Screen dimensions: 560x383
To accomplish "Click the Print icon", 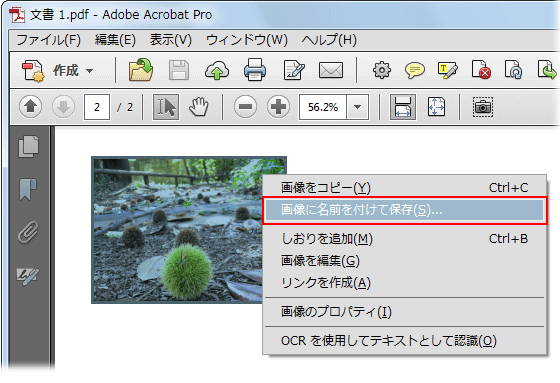I will click(x=255, y=70).
